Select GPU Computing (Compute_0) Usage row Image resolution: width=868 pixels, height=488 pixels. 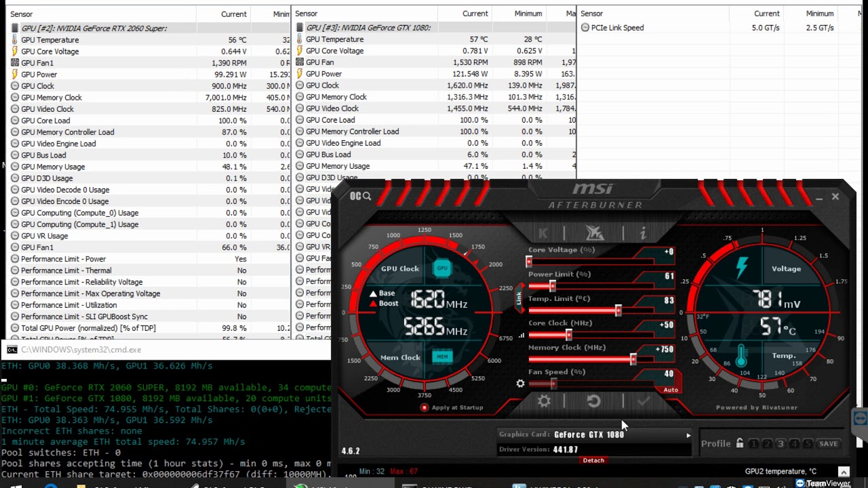click(x=149, y=213)
